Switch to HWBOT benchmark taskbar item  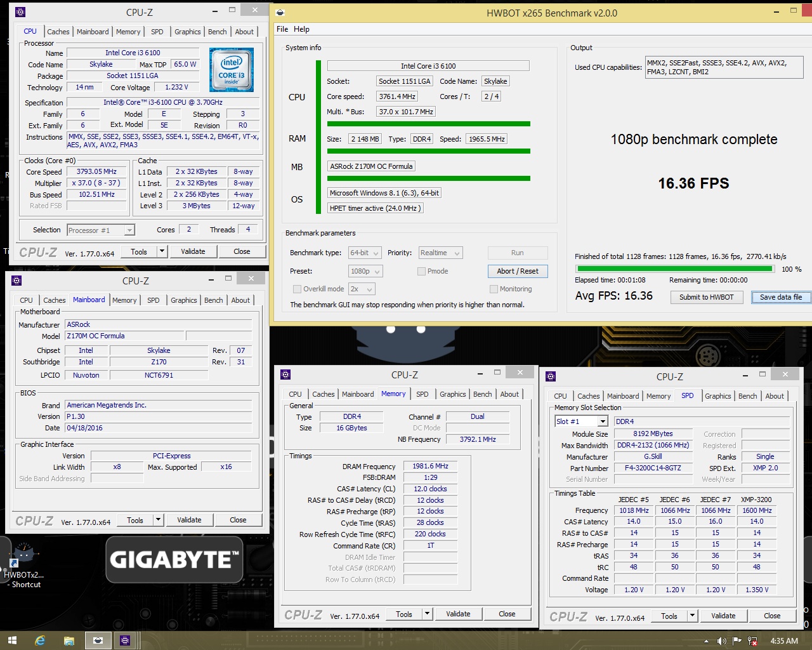point(98,640)
